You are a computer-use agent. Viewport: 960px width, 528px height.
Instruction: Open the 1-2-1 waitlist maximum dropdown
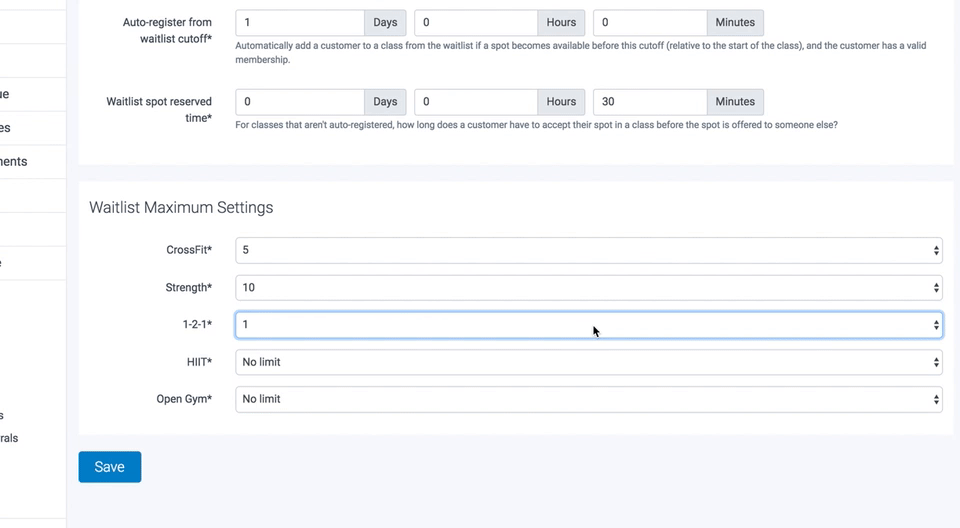tap(588, 325)
